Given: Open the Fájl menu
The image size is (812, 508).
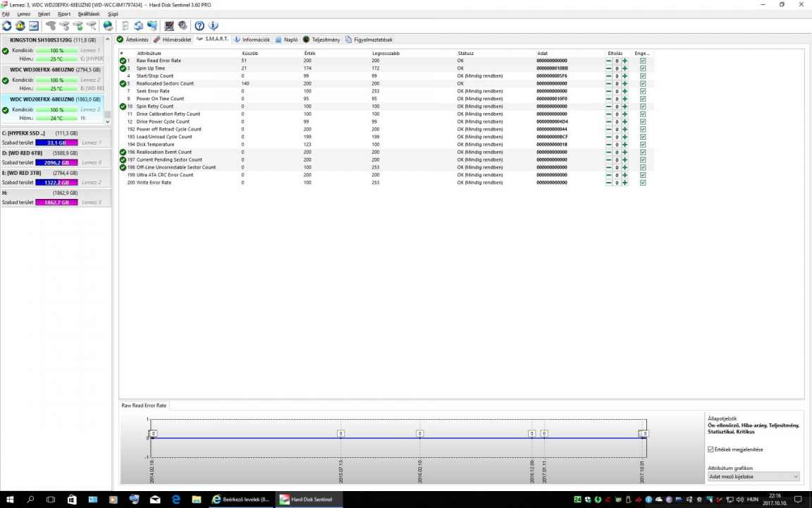Looking at the screenshot, I should pyautogui.click(x=6, y=14).
